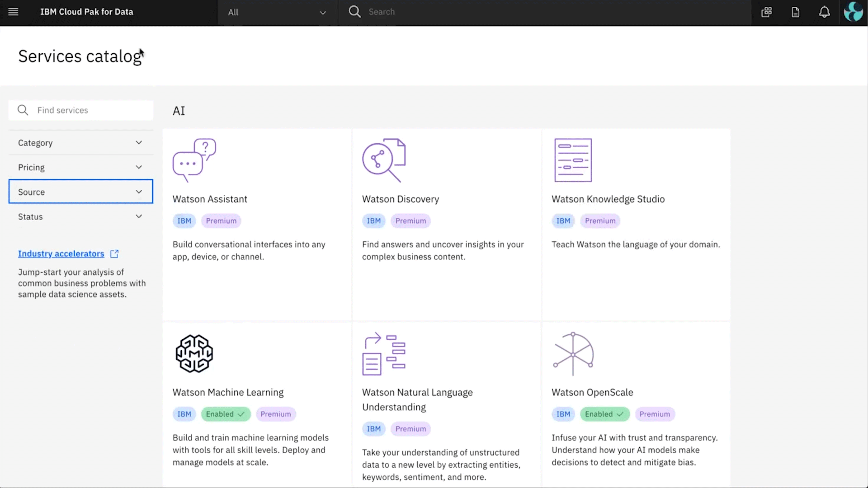Click the Premium tag on Watson Machine Learning

coord(276,414)
